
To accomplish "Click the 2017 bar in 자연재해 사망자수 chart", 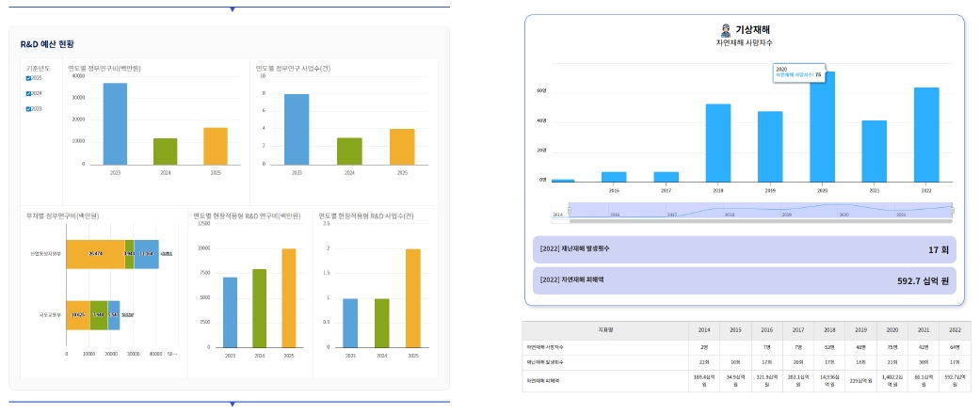I will tap(667, 177).
